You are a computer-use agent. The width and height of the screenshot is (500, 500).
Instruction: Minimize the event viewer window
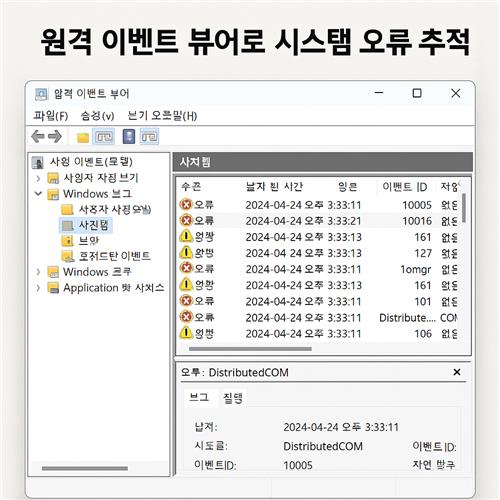[379, 93]
